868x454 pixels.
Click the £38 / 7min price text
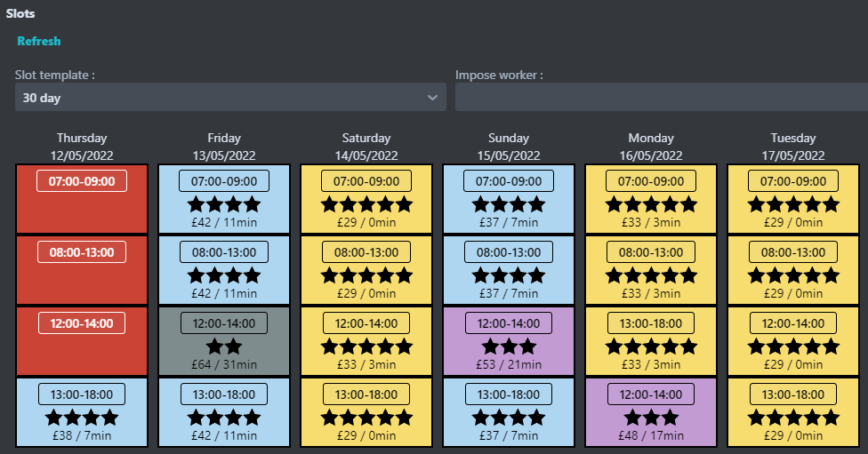(x=82, y=435)
